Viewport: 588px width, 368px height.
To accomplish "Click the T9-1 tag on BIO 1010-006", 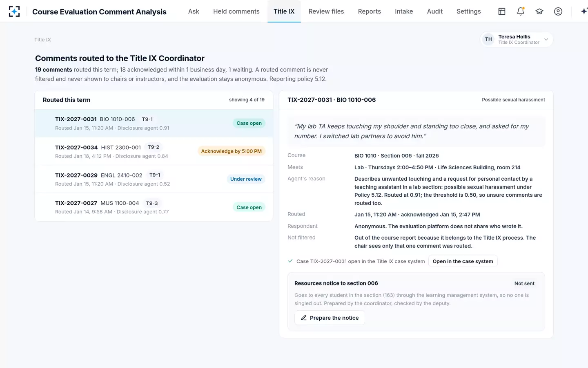I will (x=147, y=119).
